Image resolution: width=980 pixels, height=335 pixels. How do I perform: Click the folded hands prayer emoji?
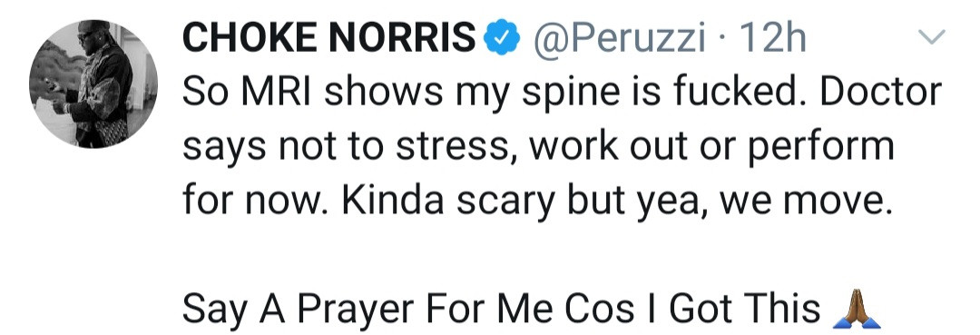(857, 308)
